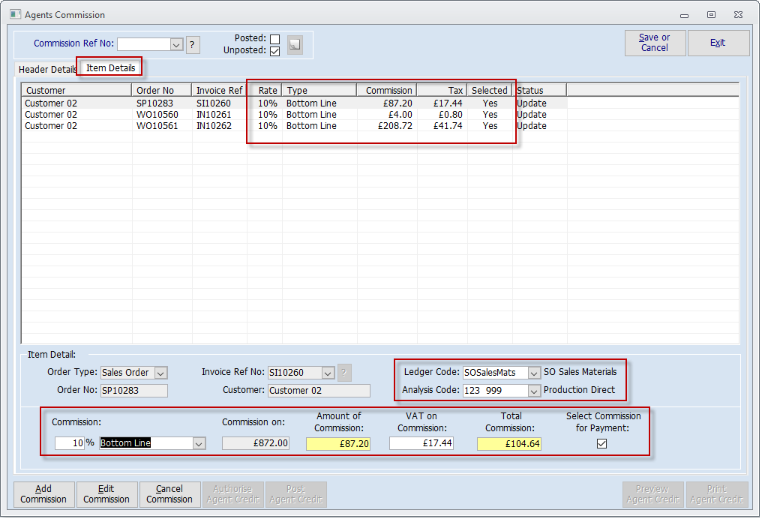Expand the Analysis Code dropdown
Screen dimensions: 760x518
pos(533,390)
